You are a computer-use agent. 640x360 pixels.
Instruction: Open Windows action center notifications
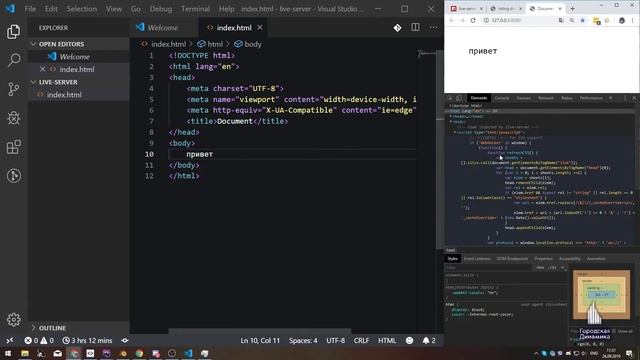pos(629,353)
